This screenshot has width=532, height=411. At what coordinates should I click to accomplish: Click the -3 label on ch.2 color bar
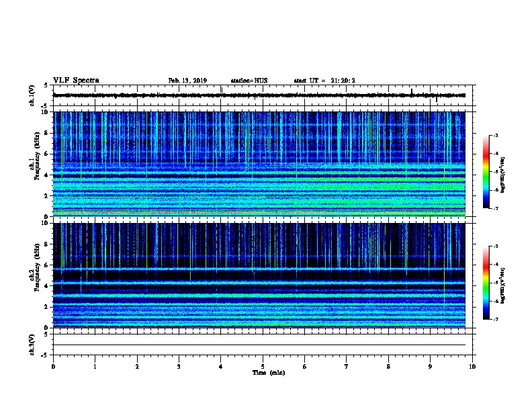point(495,246)
